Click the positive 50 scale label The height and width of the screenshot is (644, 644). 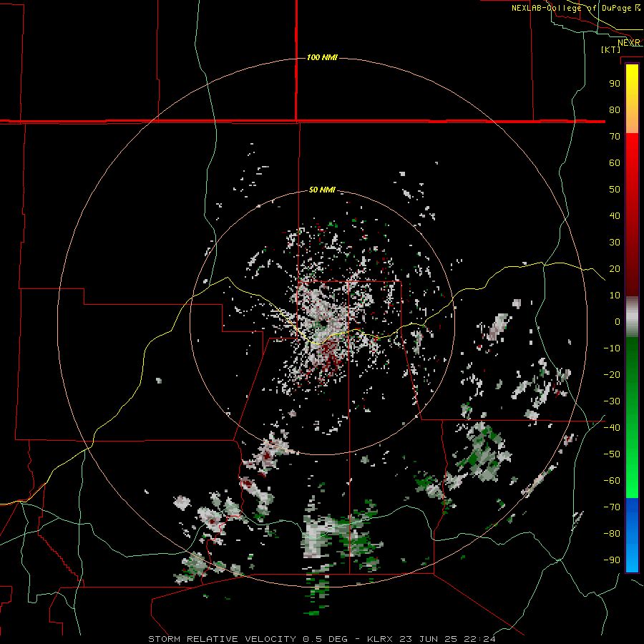point(615,190)
